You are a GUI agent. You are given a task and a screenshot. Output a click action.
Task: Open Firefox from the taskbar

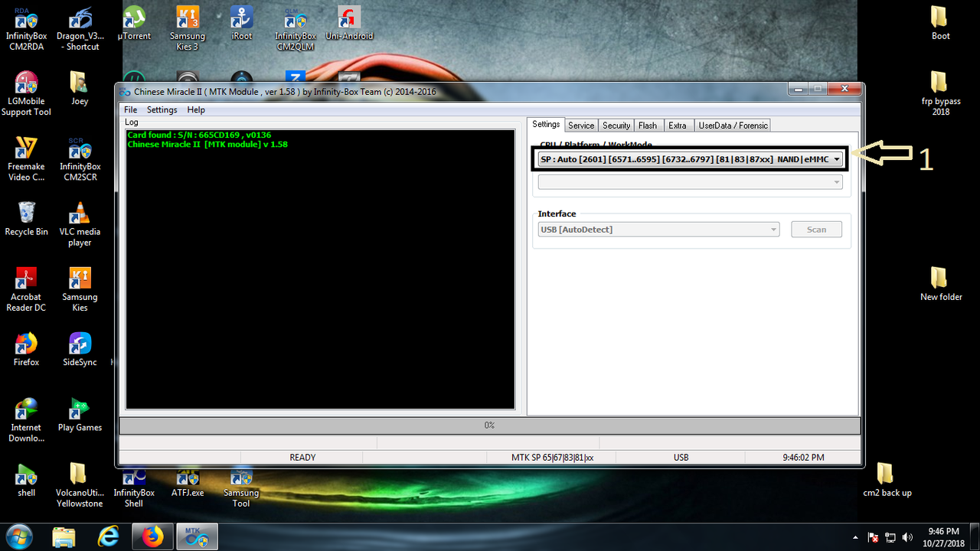(152, 537)
